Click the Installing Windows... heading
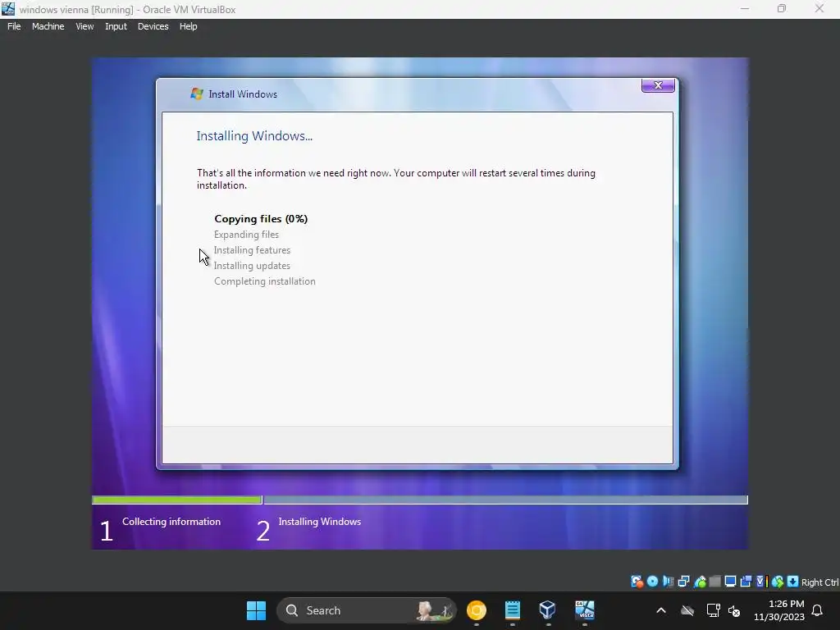840x630 pixels. [x=254, y=135]
